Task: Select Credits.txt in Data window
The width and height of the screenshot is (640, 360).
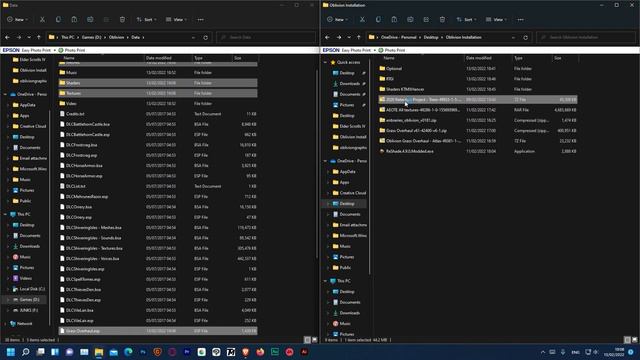Action: point(158,114)
